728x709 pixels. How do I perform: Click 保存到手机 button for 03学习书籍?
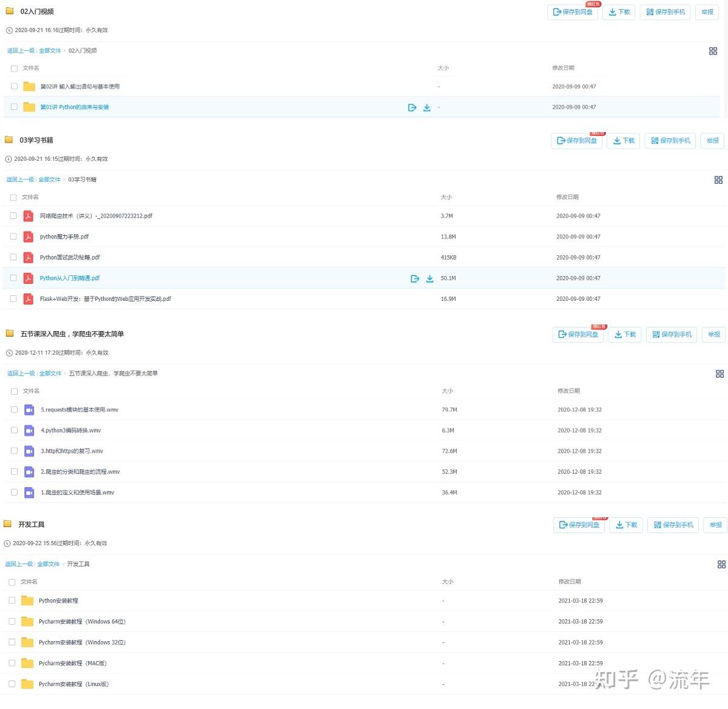click(x=670, y=141)
